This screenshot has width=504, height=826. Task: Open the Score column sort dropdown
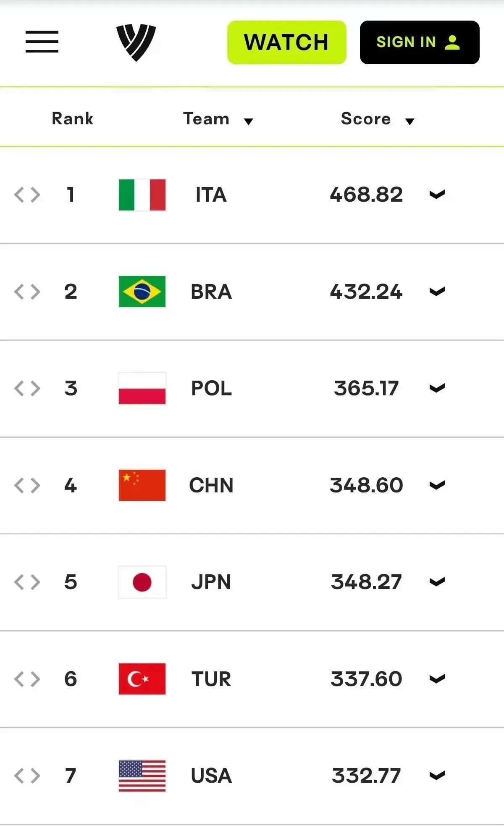[x=409, y=121]
